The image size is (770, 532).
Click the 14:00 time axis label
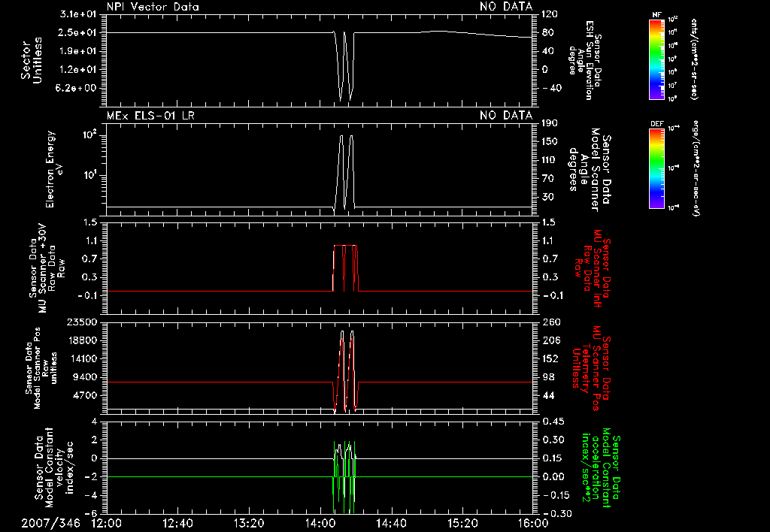pyautogui.click(x=320, y=523)
